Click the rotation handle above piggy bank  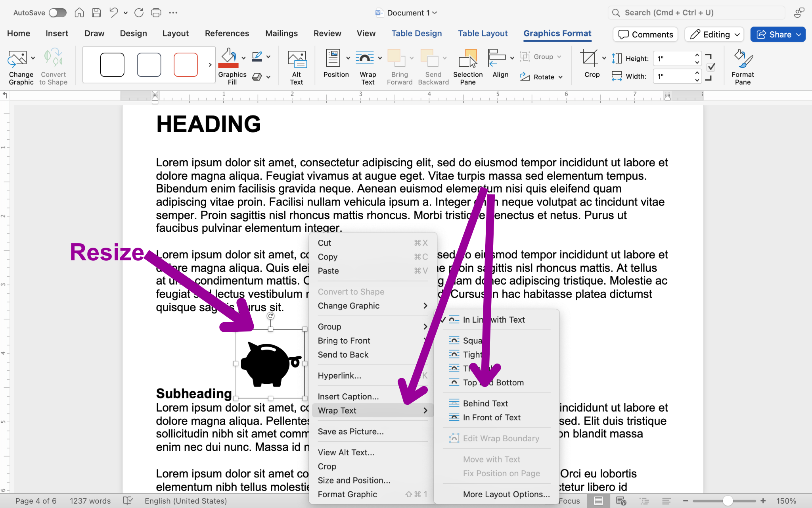click(270, 316)
